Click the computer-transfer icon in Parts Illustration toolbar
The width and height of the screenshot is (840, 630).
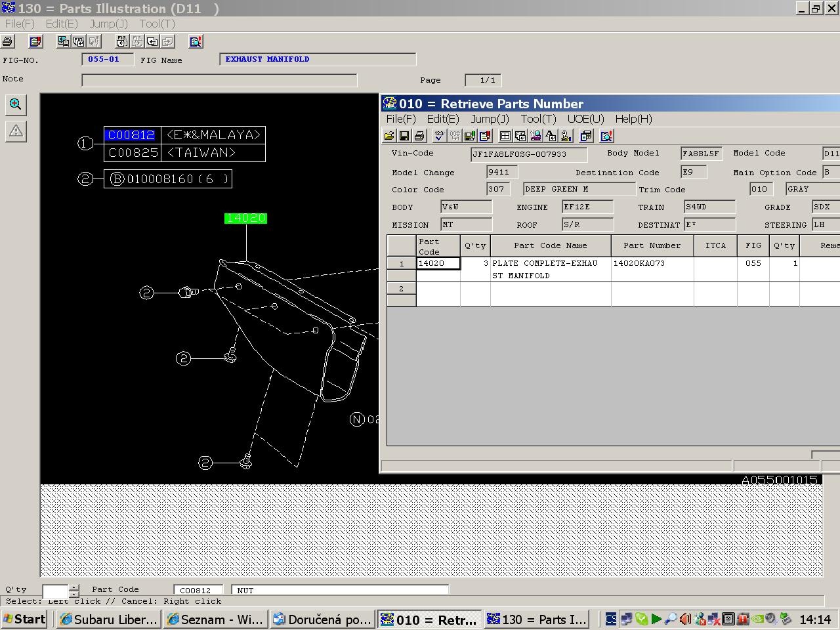64,41
